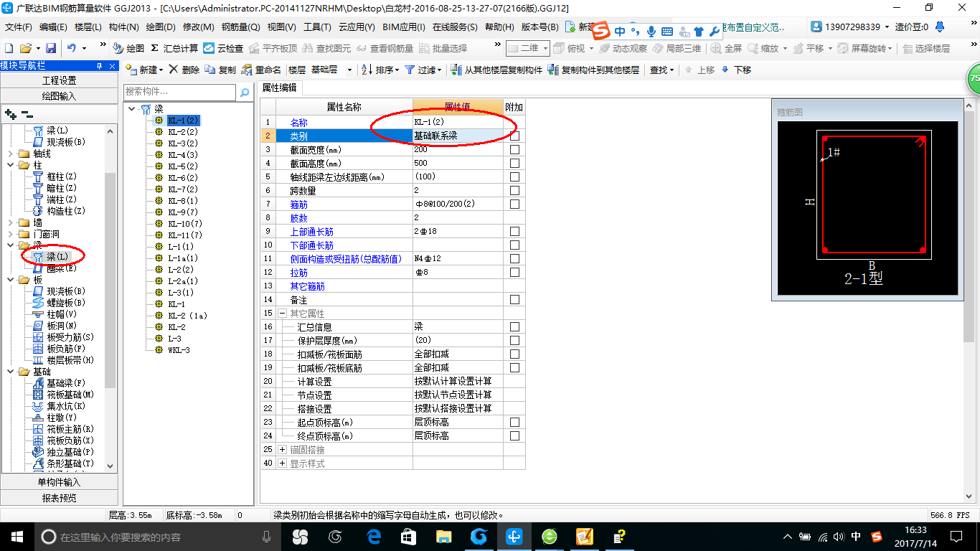Open the Windows Start menu
The width and height of the screenshot is (980, 551).
pyautogui.click(x=17, y=536)
